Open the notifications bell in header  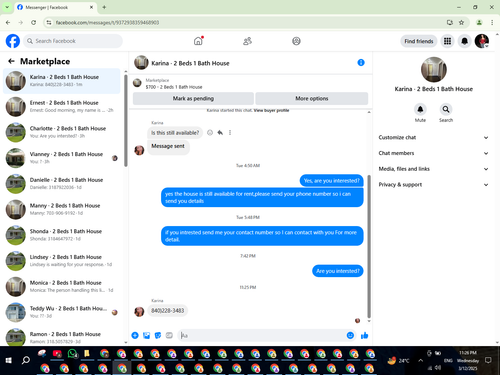point(464,41)
